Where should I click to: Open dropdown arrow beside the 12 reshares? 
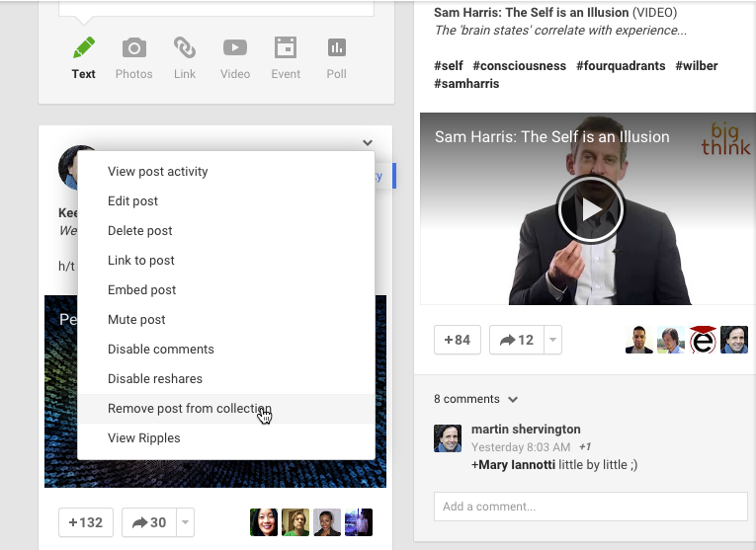point(553,340)
